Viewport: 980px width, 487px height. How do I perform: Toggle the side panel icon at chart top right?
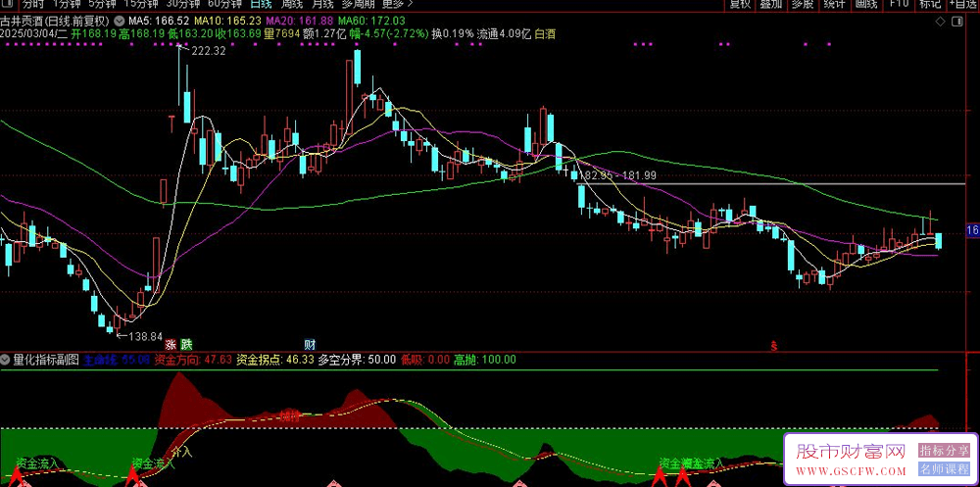956,22
